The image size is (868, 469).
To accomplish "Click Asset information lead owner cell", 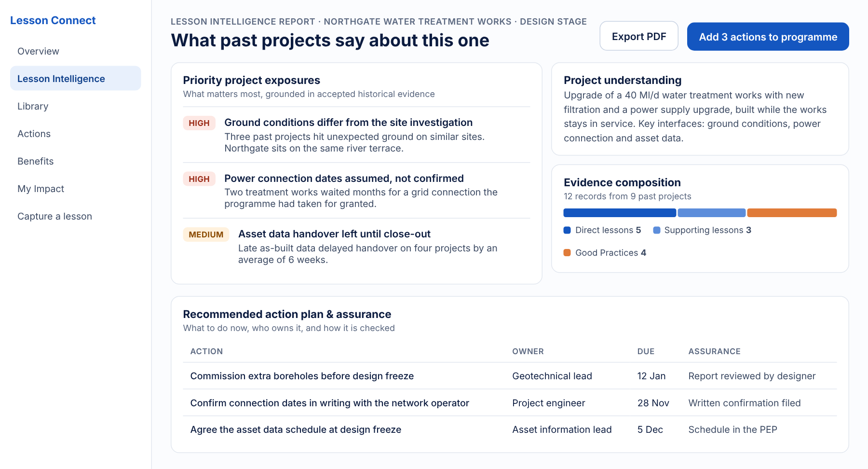I will [x=562, y=429].
